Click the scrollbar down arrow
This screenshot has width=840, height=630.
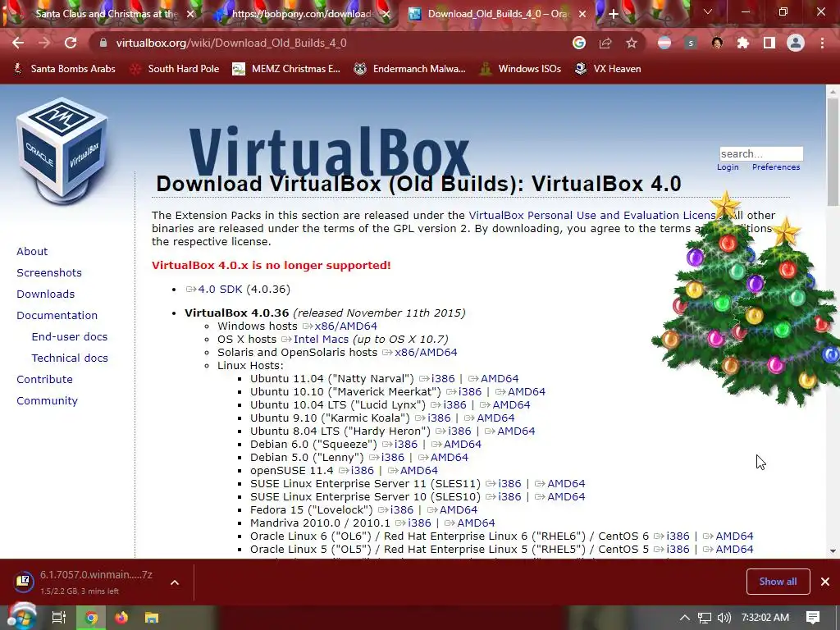click(x=833, y=550)
